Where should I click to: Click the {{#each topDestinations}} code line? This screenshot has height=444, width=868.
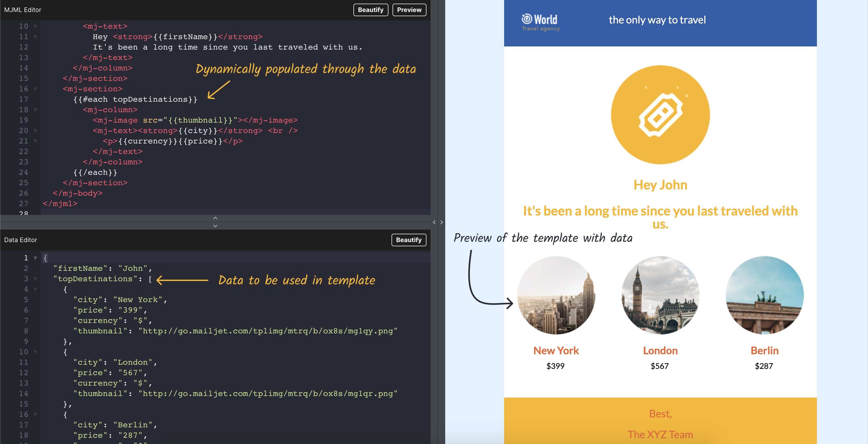tap(135, 99)
